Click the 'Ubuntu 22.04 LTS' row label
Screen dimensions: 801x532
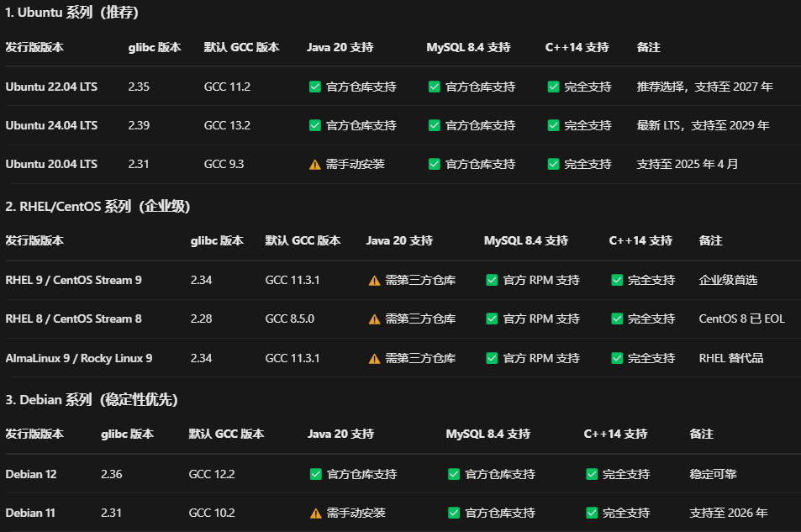click(51, 87)
